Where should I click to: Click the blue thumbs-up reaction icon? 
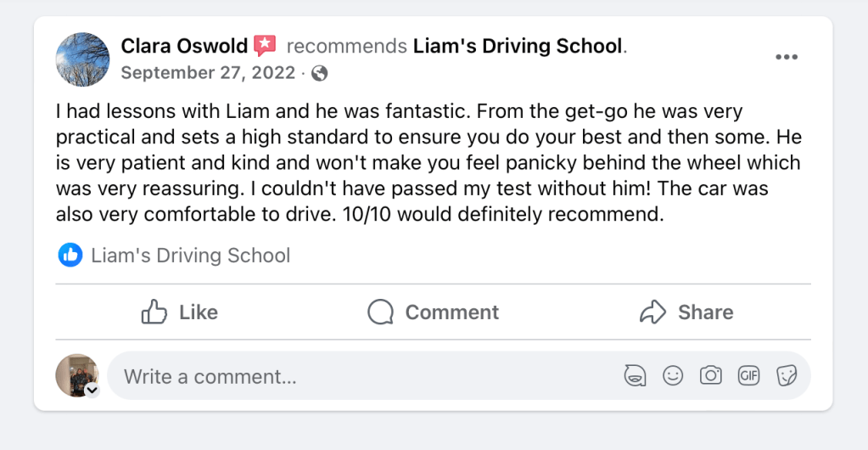[70, 255]
